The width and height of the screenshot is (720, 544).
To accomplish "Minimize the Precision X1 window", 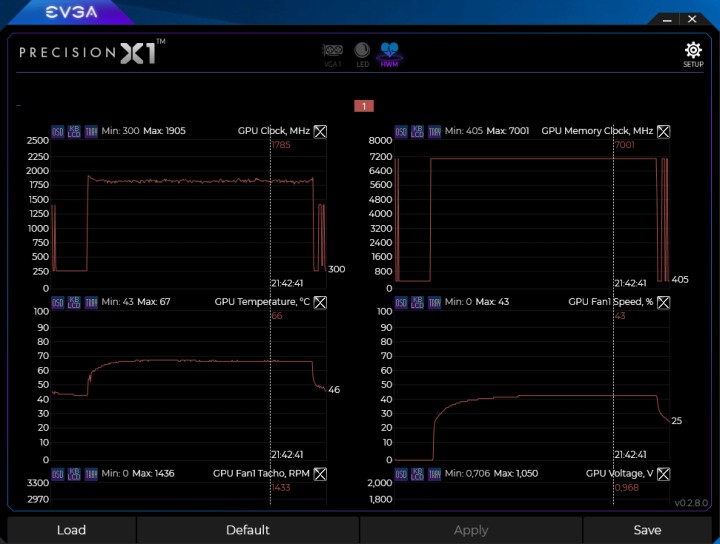I will [667, 20].
